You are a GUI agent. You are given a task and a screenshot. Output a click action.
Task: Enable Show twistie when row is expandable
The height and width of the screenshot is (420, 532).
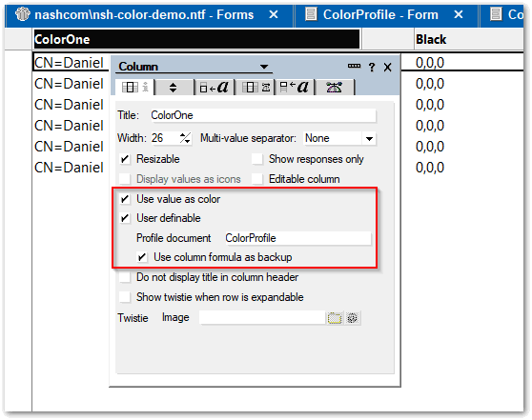pyautogui.click(x=125, y=297)
